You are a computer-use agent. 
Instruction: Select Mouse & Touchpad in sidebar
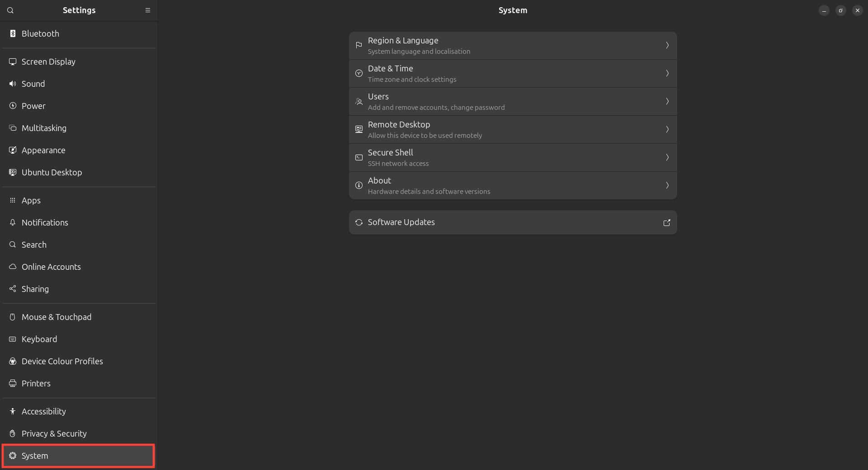(x=57, y=317)
